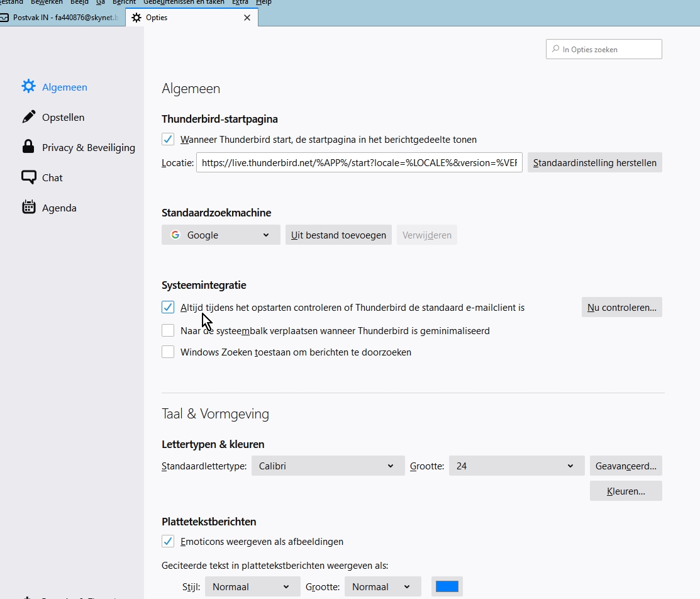Image resolution: width=700 pixels, height=599 pixels.
Task: Open Opstellen via the pencil icon
Action: [28, 117]
